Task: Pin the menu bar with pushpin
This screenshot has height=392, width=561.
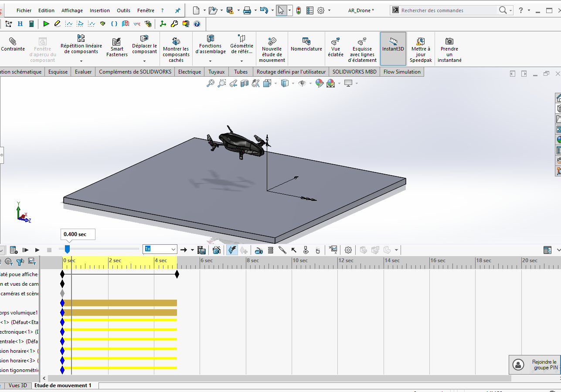Action: (177, 10)
